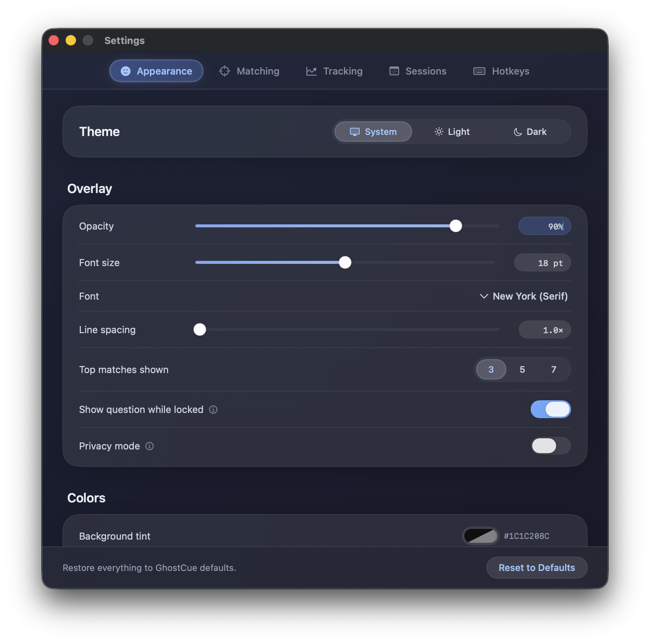Click the Font size slider handle
Image resolution: width=650 pixels, height=644 pixels.
pyautogui.click(x=345, y=262)
